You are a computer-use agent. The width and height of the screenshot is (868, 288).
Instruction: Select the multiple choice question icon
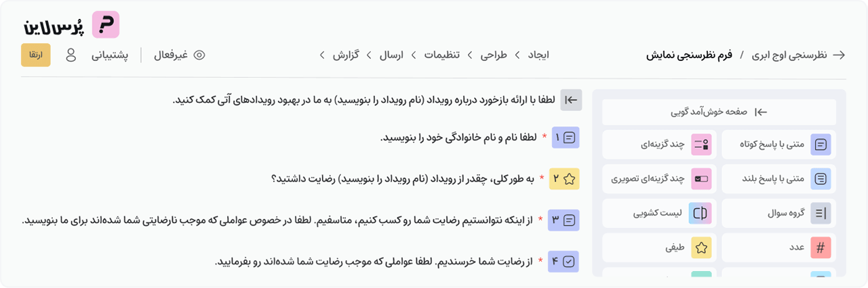click(x=701, y=144)
